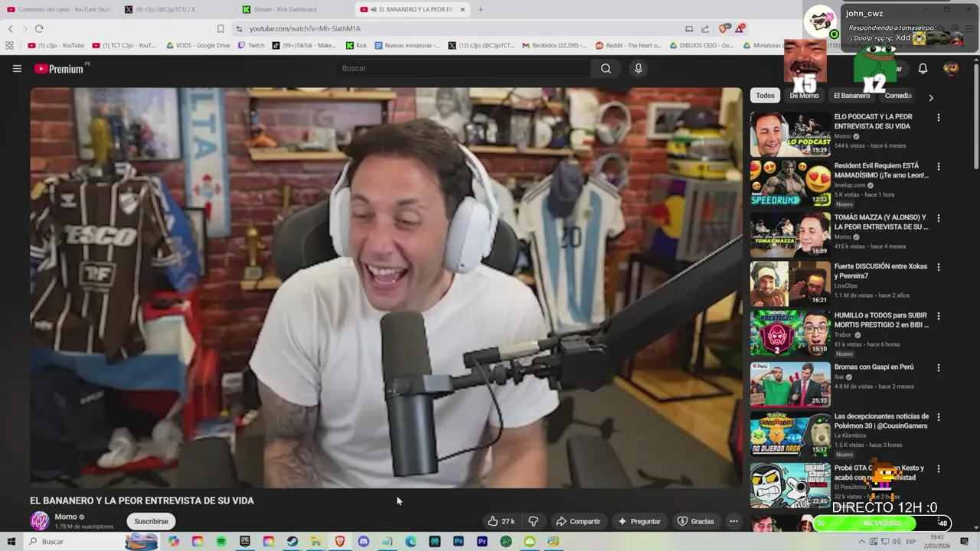Image resolution: width=980 pixels, height=551 pixels.
Task: Open the YouTube account avatar menu
Action: pyautogui.click(x=951, y=68)
